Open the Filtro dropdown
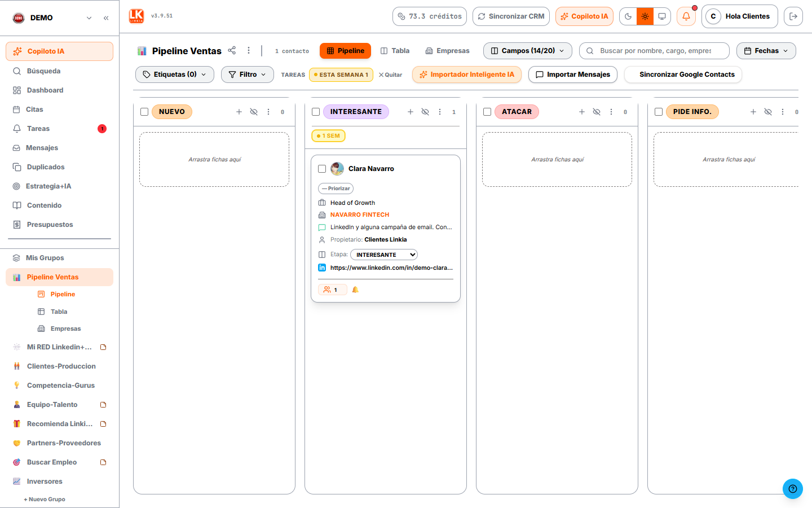The width and height of the screenshot is (812, 508). coord(248,75)
